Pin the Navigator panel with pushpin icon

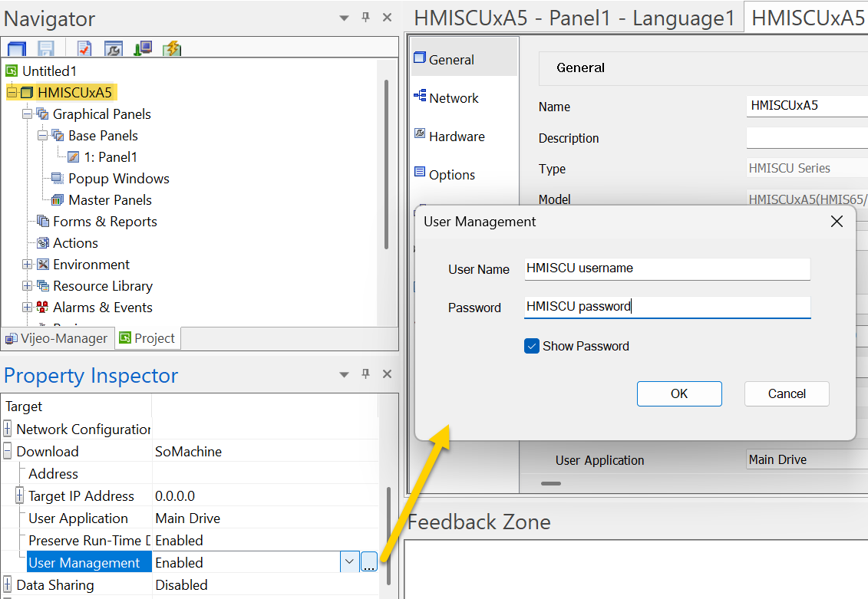[365, 17]
